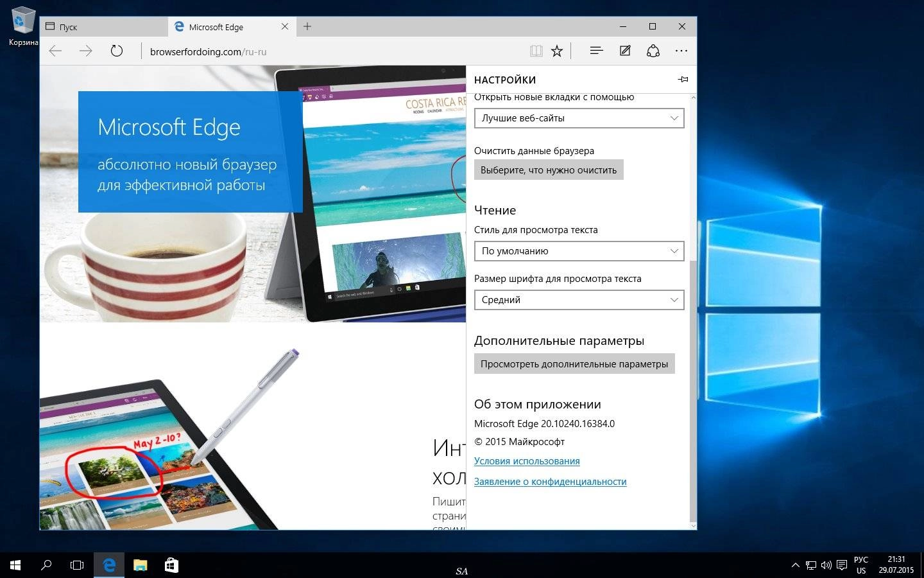Image resolution: width=924 pixels, height=578 pixels.
Task: Open the Store taskbar icon
Action: point(171,565)
